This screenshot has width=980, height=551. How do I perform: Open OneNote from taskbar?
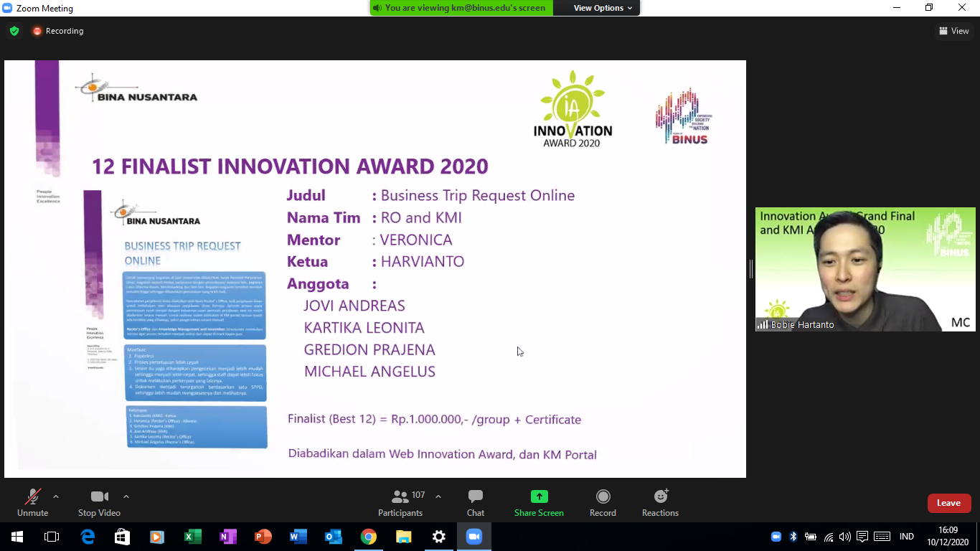[x=227, y=537]
